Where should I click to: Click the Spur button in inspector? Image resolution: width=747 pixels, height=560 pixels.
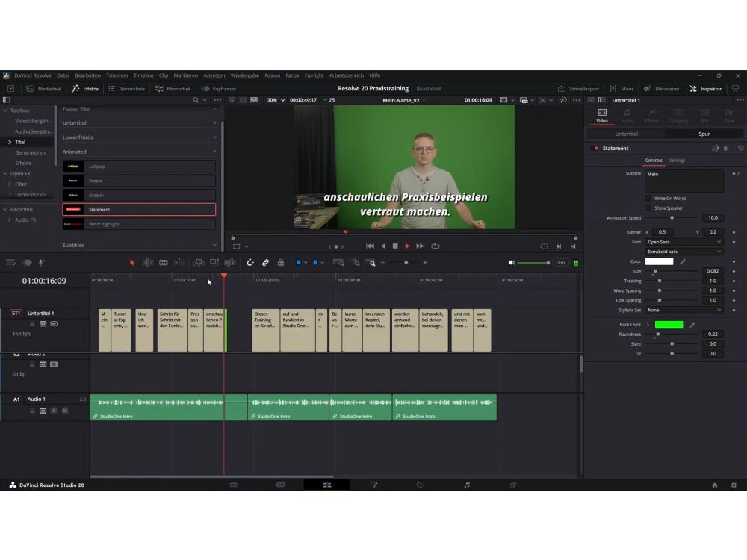point(704,134)
